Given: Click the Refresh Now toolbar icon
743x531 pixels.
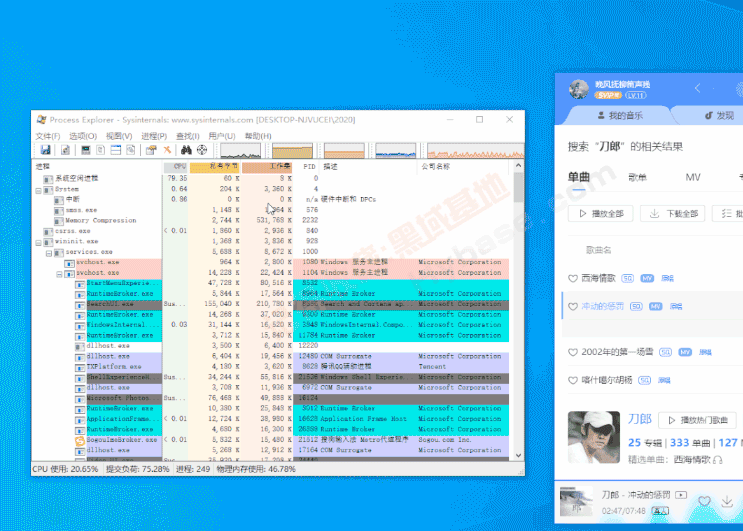Looking at the screenshot, I should 65,150.
